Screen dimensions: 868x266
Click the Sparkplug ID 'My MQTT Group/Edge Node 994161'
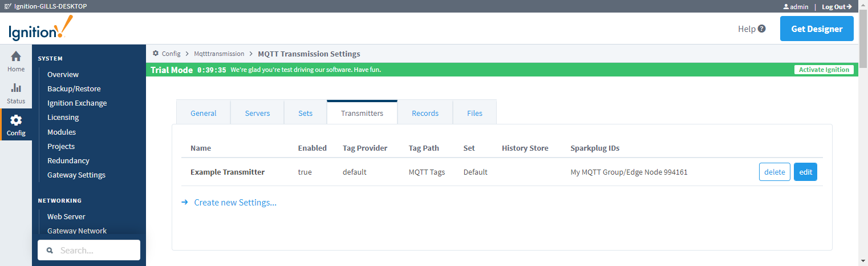point(629,172)
